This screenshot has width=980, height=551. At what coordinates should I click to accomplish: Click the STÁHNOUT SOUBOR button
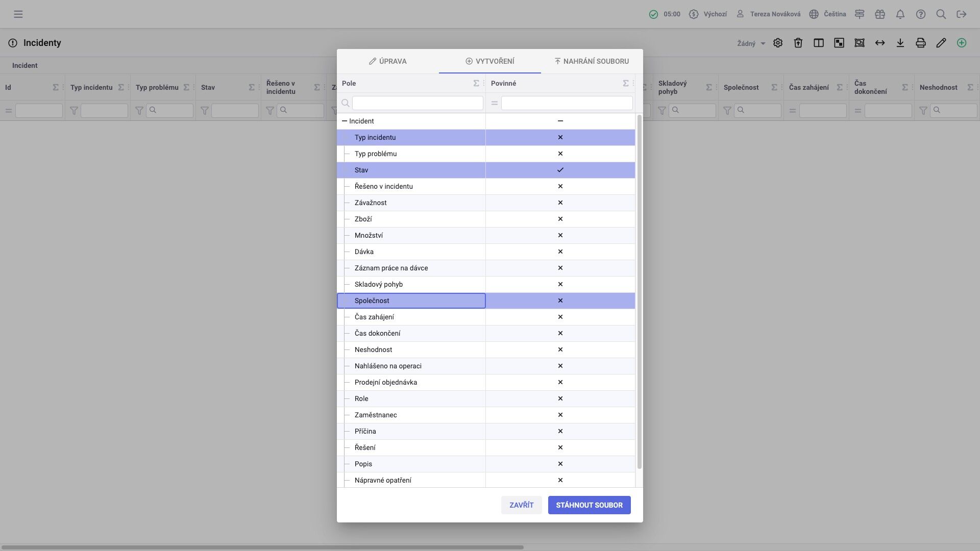tap(590, 505)
